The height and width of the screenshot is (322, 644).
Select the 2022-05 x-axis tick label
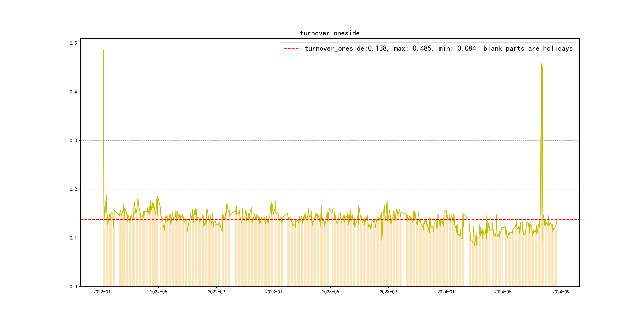coord(158,292)
